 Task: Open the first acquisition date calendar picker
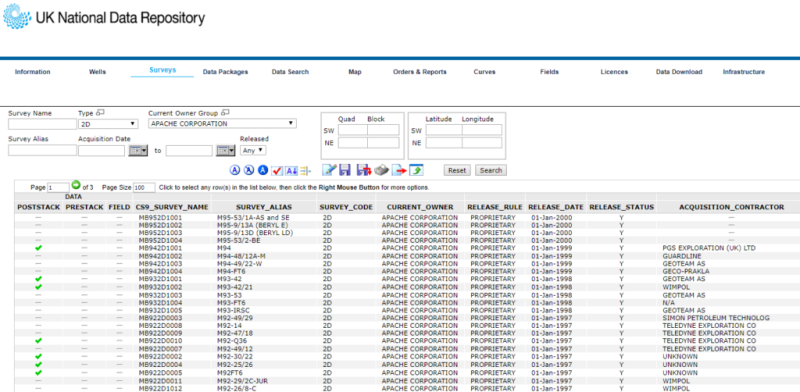click(x=138, y=151)
